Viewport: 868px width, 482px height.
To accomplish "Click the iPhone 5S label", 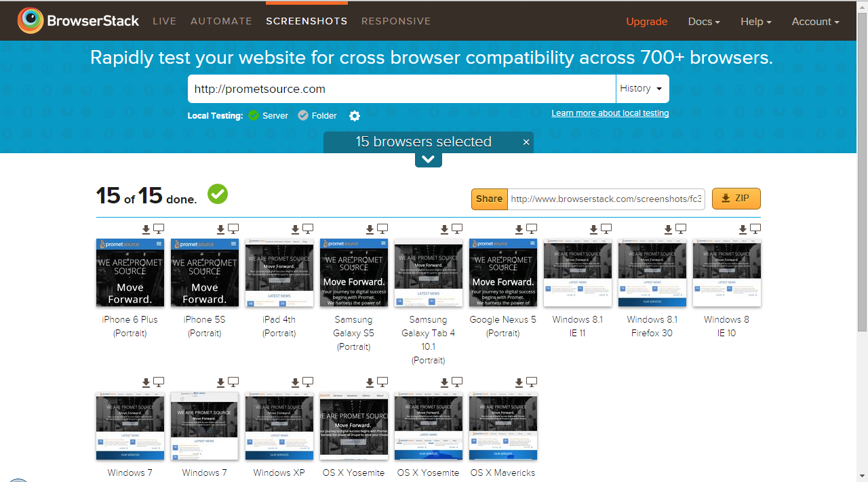I will coord(205,326).
